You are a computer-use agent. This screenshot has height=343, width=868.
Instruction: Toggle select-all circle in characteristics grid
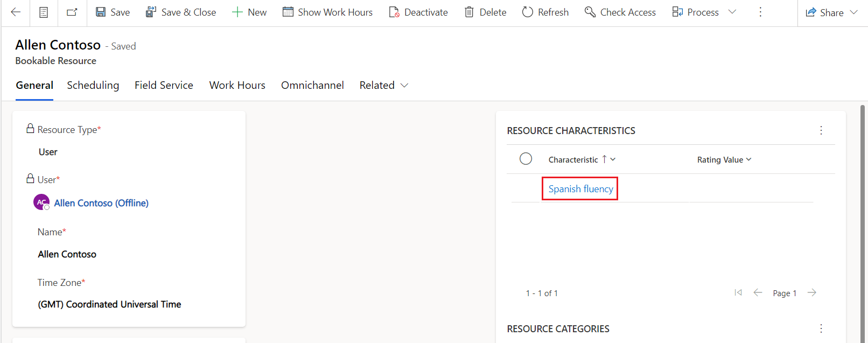point(526,159)
